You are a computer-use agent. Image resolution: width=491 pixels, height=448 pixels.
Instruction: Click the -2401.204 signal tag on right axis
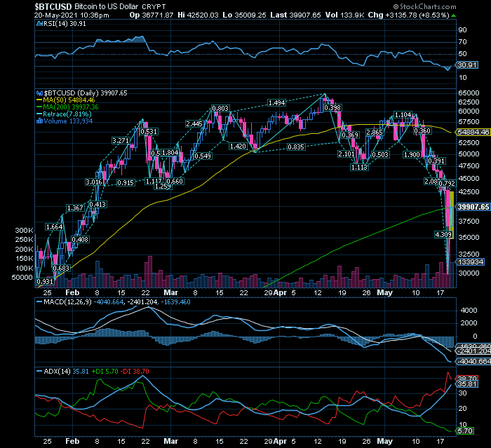click(x=473, y=351)
